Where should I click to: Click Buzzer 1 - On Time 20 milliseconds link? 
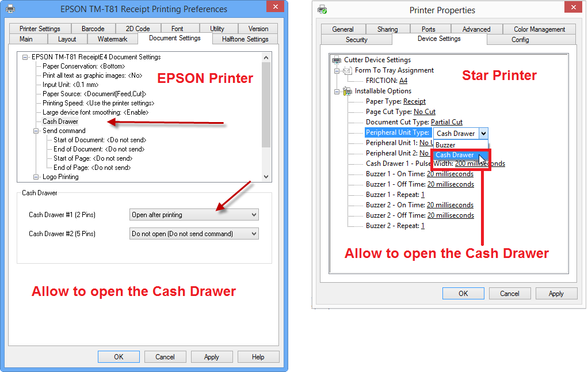450,174
